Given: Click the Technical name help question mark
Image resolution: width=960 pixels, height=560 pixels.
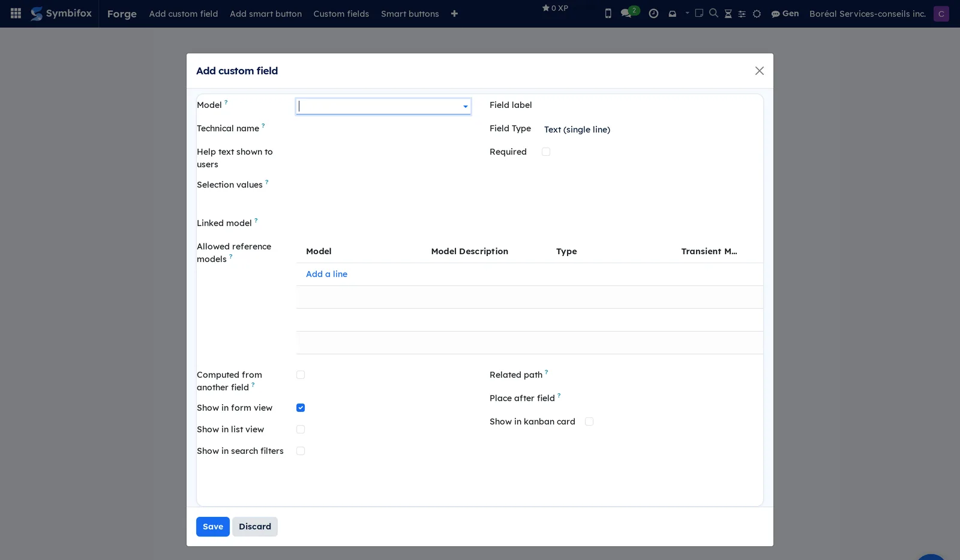Looking at the screenshot, I should [x=263, y=125].
